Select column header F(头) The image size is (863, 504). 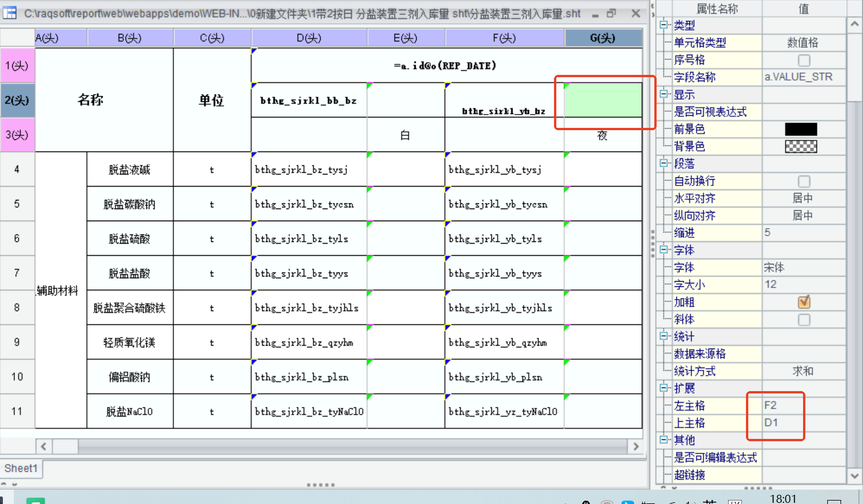tap(505, 38)
